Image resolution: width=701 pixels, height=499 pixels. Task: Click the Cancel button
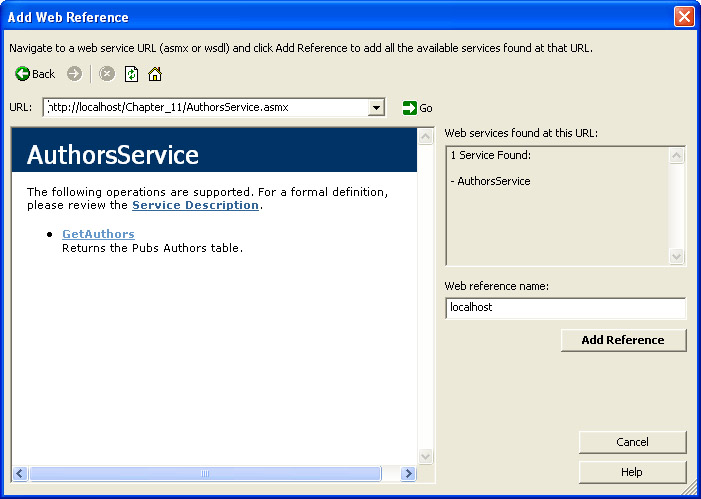tap(632, 442)
